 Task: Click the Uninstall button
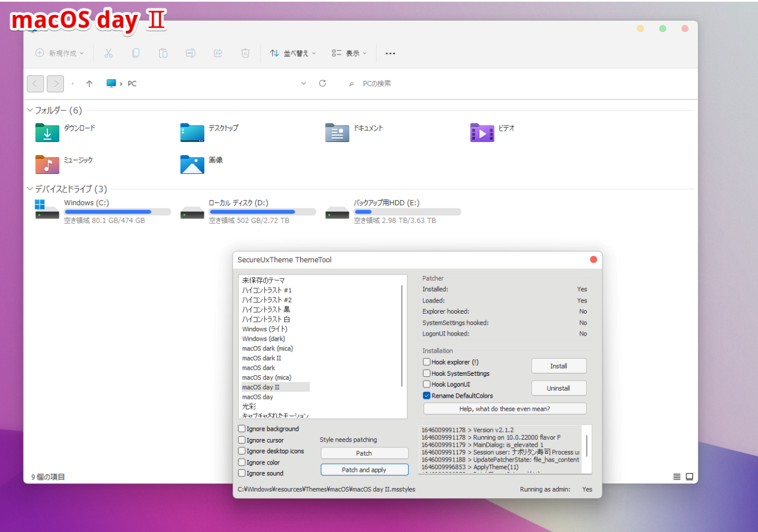558,388
